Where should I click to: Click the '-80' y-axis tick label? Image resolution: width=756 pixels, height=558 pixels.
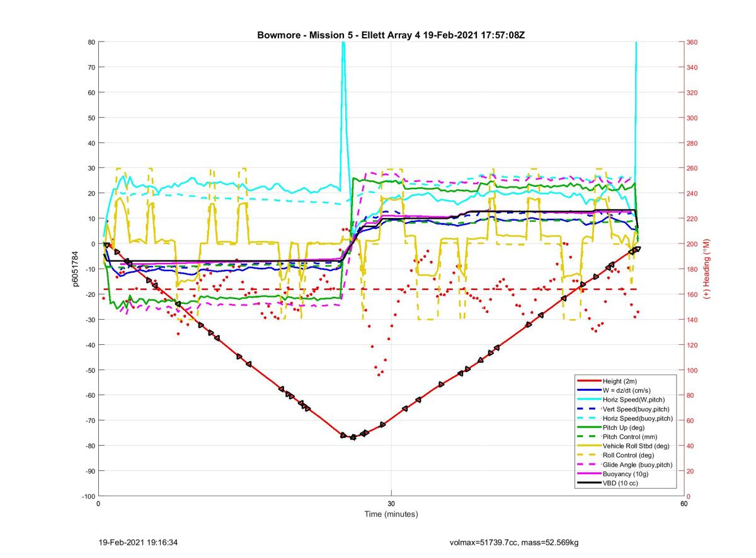coord(89,446)
